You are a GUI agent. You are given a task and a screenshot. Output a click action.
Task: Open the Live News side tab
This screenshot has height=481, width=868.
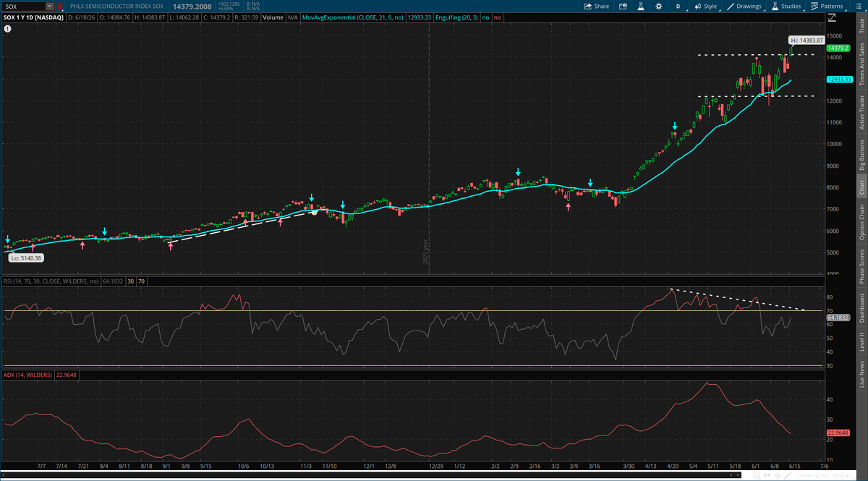coord(861,375)
